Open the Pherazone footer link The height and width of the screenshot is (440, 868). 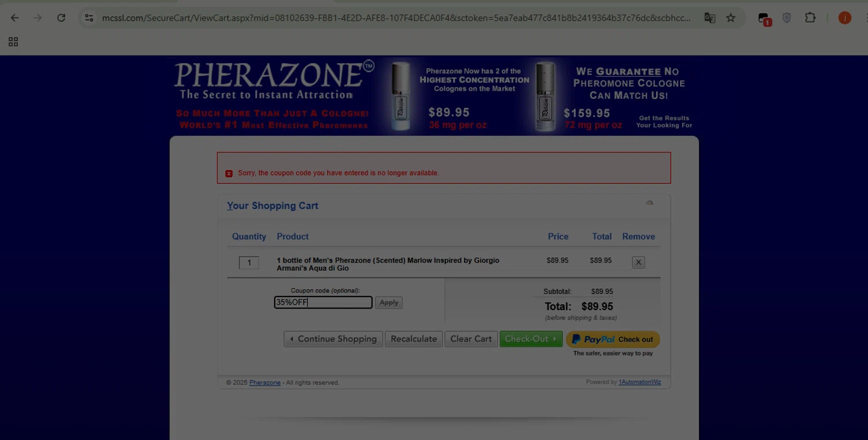pyautogui.click(x=265, y=383)
